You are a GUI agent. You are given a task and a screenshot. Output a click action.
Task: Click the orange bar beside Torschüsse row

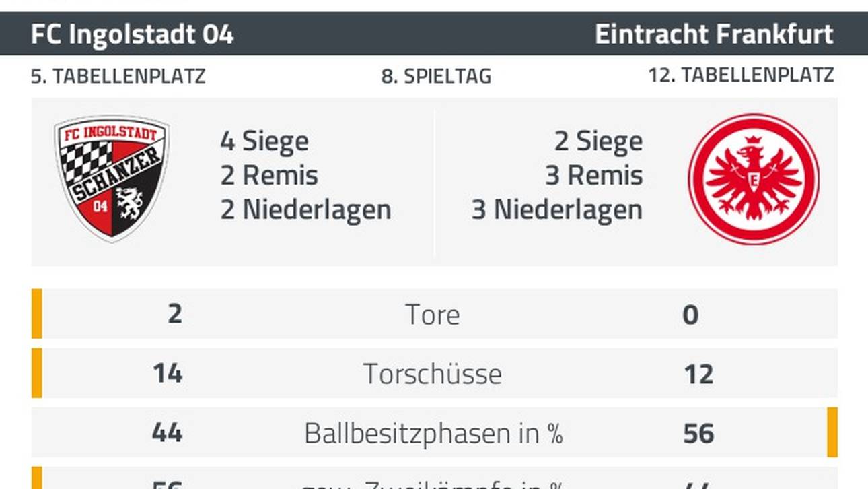click(x=36, y=373)
